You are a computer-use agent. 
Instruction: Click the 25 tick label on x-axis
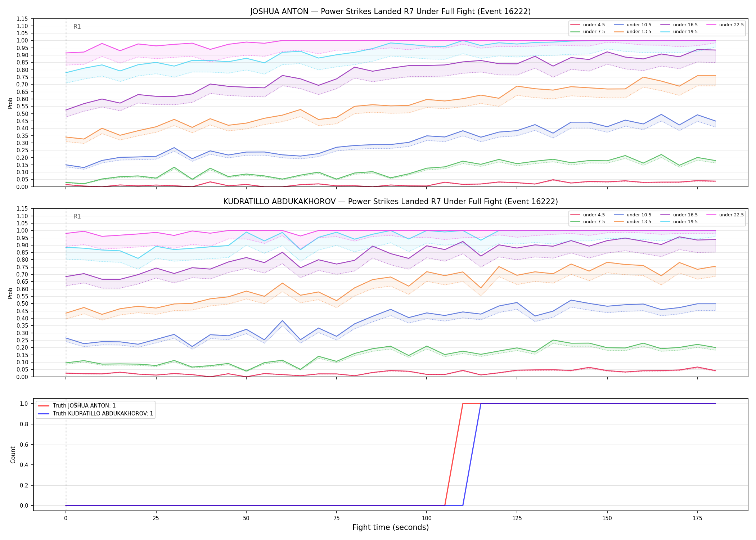point(156,518)
